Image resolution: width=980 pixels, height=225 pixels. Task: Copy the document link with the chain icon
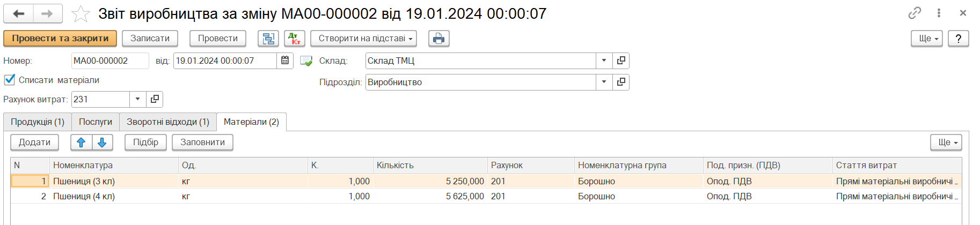[915, 13]
